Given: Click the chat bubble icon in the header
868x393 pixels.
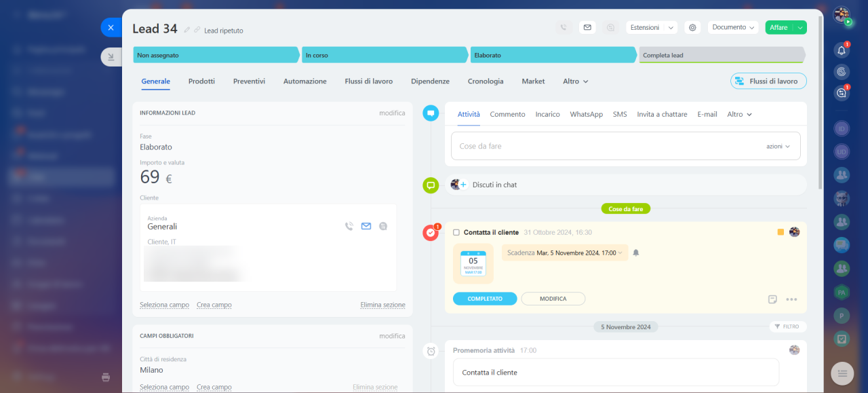Looking at the screenshot, I should (x=610, y=27).
